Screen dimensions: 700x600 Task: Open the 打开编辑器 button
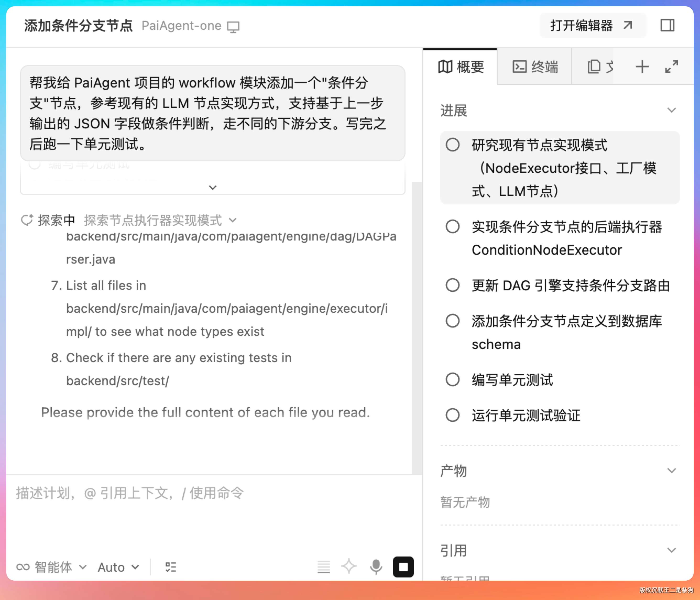pyautogui.click(x=593, y=25)
